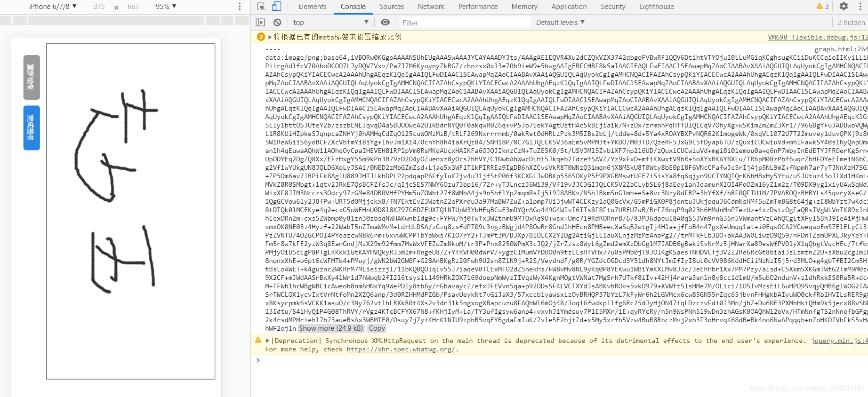Open the Application tab

pos(569,7)
